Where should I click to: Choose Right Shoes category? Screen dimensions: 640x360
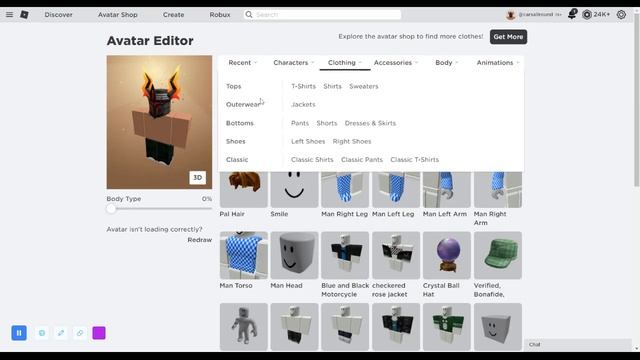[x=352, y=142]
